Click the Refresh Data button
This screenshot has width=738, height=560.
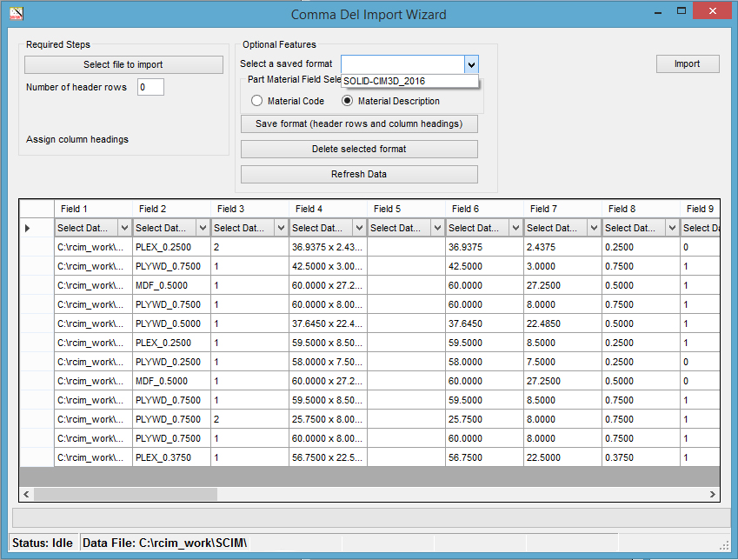tap(359, 174)
